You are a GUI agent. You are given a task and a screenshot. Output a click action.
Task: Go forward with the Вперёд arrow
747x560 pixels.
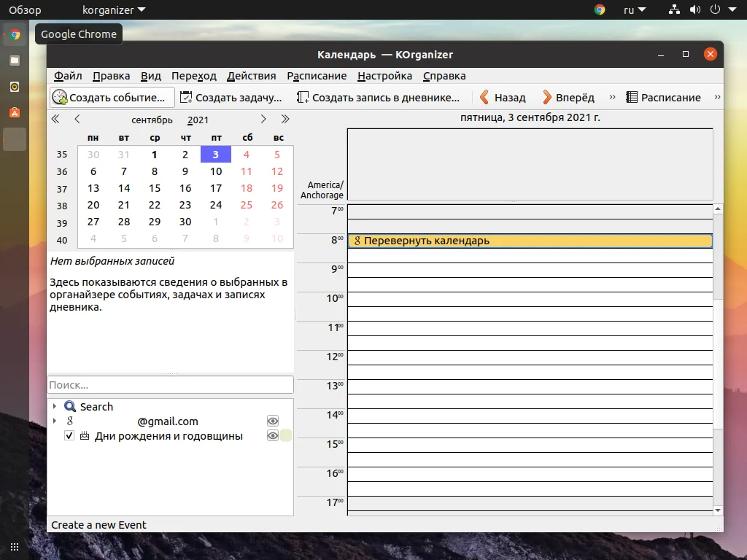pyautogui.click(x=547, y=97)
